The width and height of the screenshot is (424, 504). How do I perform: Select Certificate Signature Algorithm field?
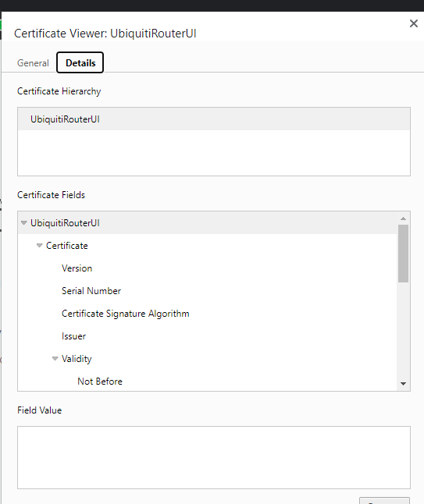[x=208, y=314]
